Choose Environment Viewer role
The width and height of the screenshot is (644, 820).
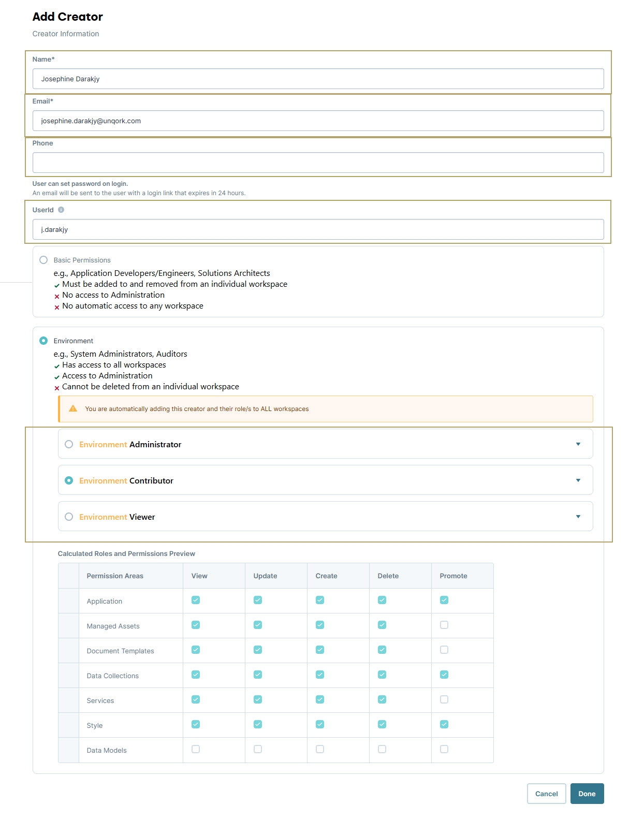tap(69, 517)
